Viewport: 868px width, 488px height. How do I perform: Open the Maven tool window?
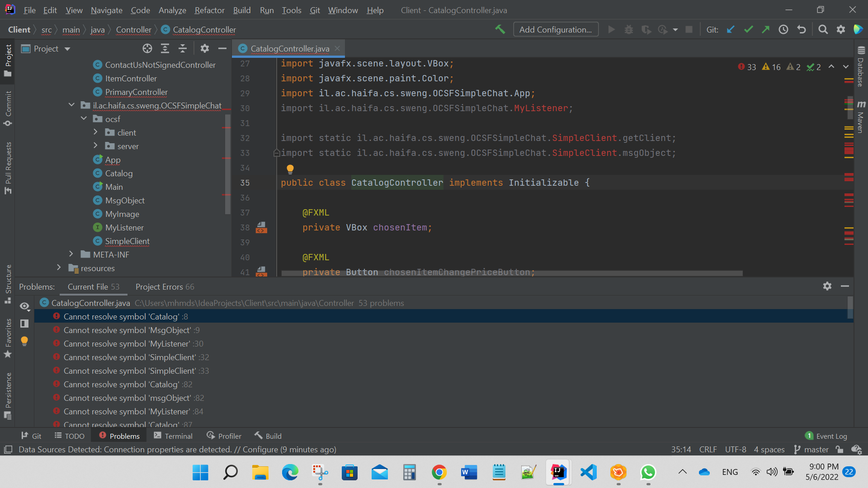coord(861,117)
